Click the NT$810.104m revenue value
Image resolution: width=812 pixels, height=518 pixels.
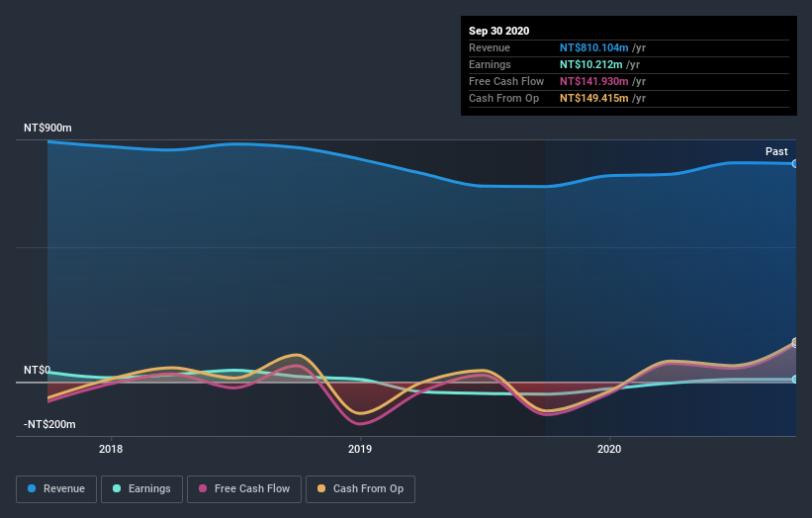[x=593, y=47]
